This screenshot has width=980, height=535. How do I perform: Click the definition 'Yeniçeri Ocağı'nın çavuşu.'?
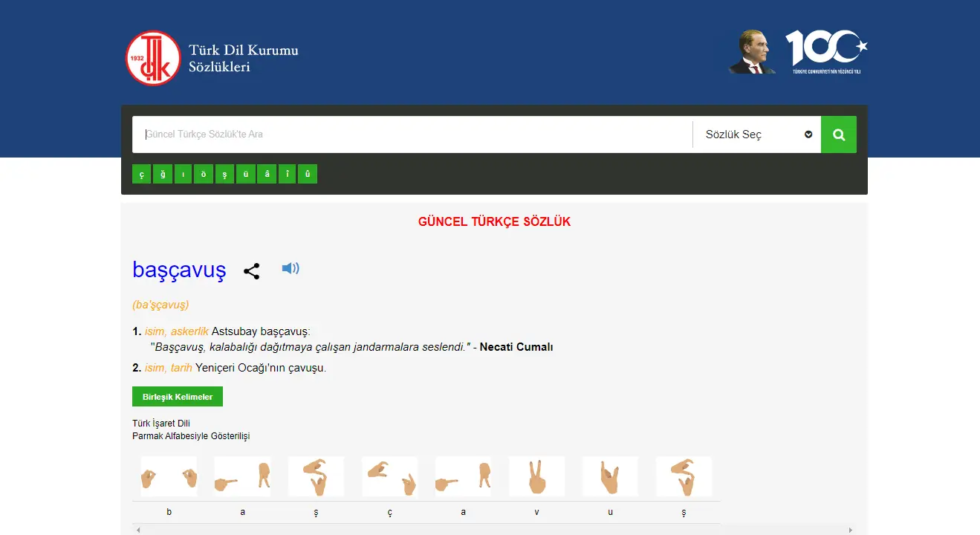(x=261, y=368)
